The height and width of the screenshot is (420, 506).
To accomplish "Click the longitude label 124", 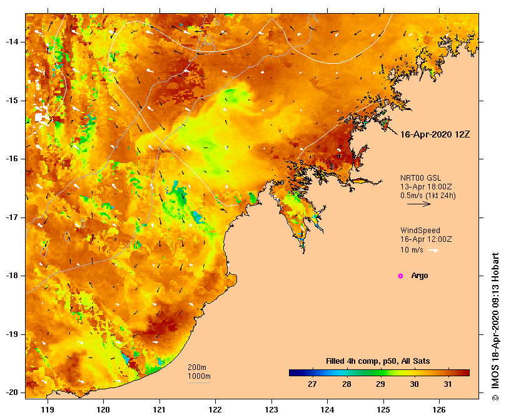I will pos(327,409).
